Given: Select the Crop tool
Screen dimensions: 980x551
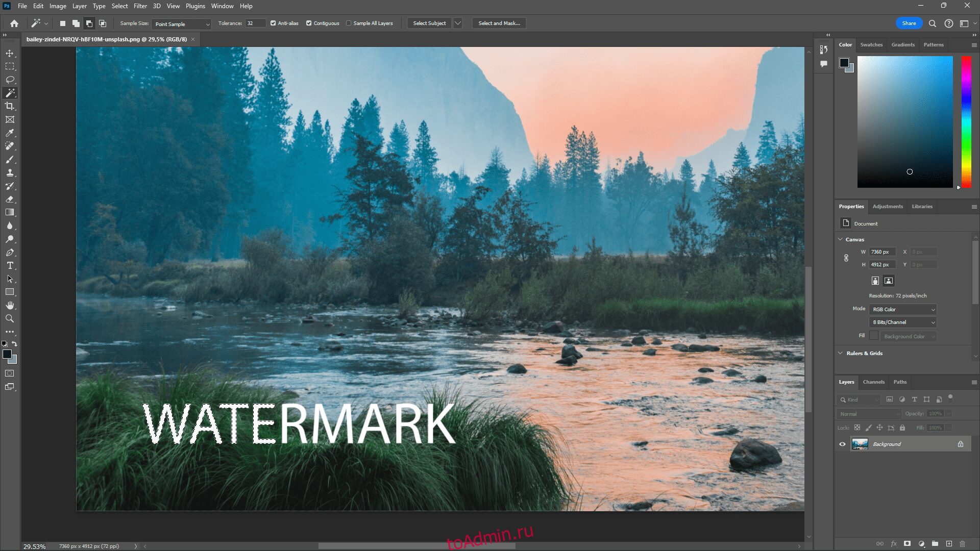Looking at the screenshot, I should coord(9,106).
